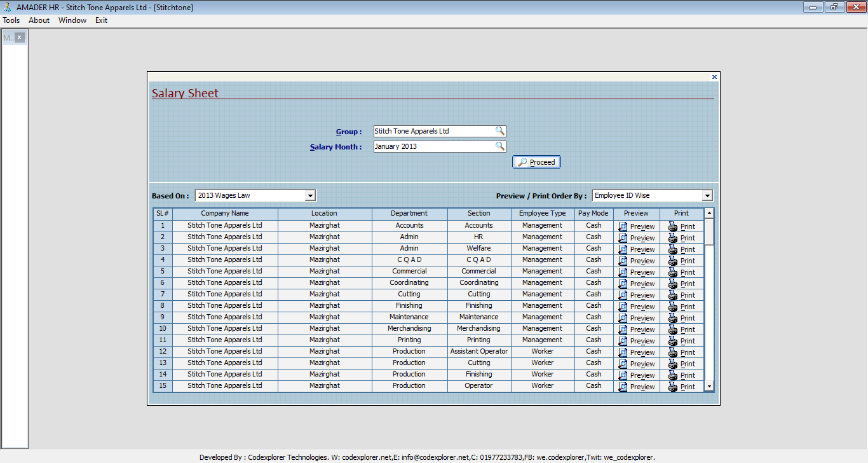Preview the HR section salary sheet
Image resolution: width=868 pixels, height=463 pixels.
[637, 238]
